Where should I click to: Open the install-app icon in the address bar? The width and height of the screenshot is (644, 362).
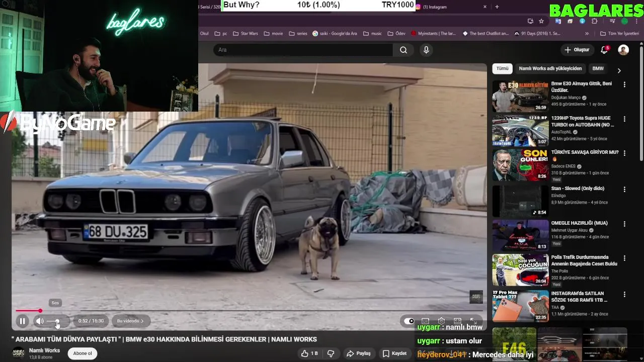530,21
